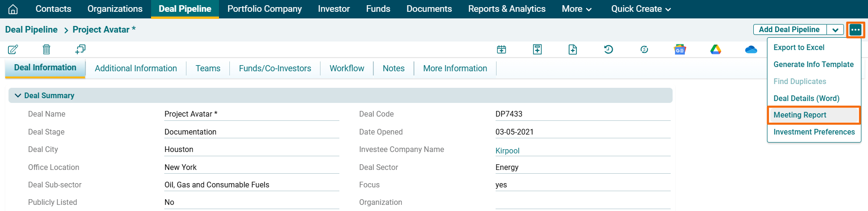Choose Export to Excel option
The height and width of the screenshot is (211, 868).
(799, 48)
